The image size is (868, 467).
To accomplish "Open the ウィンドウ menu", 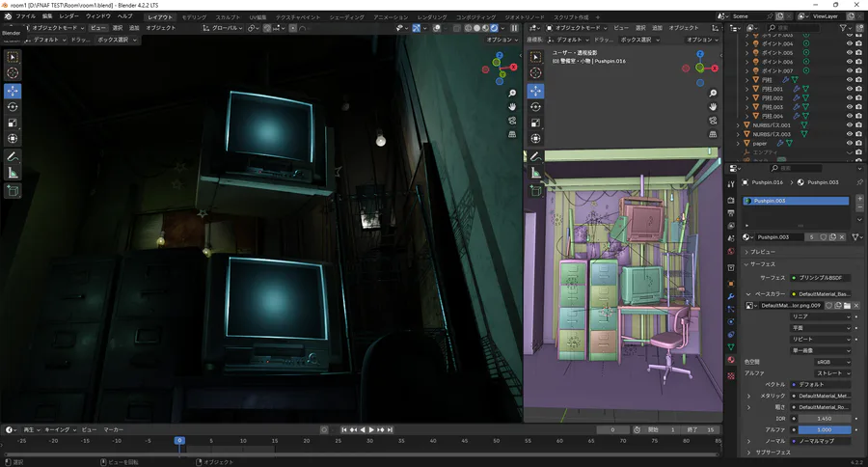I will [98, 16].
